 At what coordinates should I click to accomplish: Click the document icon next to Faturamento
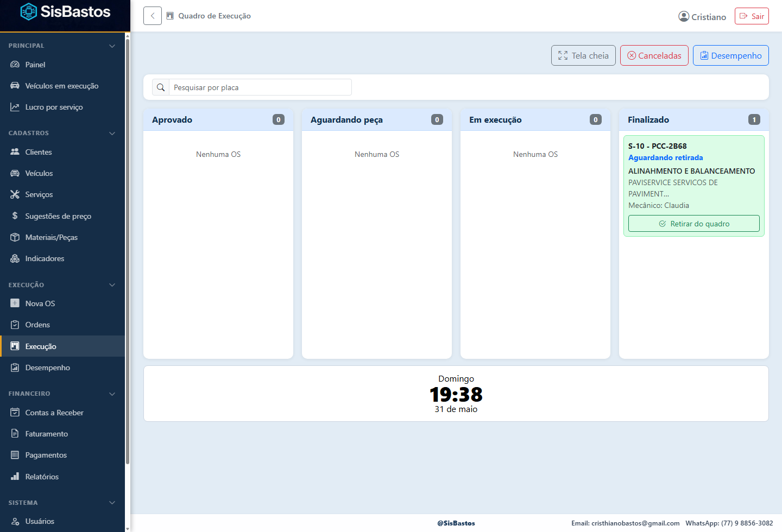coord(15,434)
